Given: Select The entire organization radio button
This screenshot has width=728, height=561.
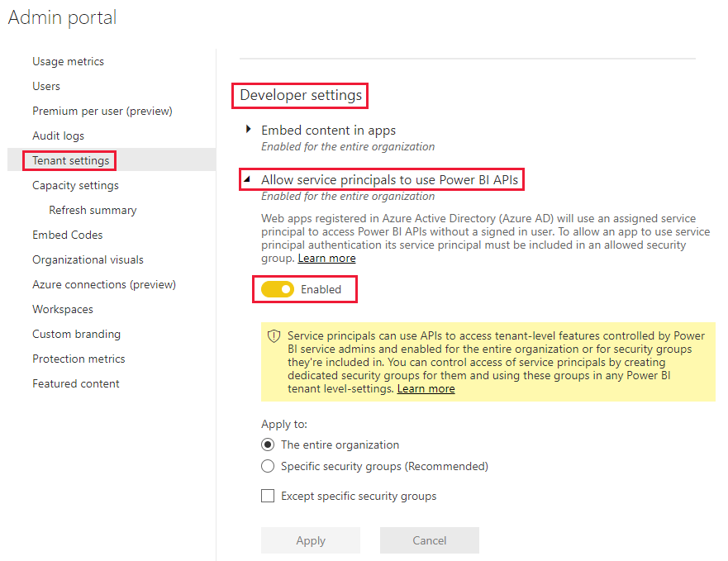Looking at the screenshot, I should point(268,444).
